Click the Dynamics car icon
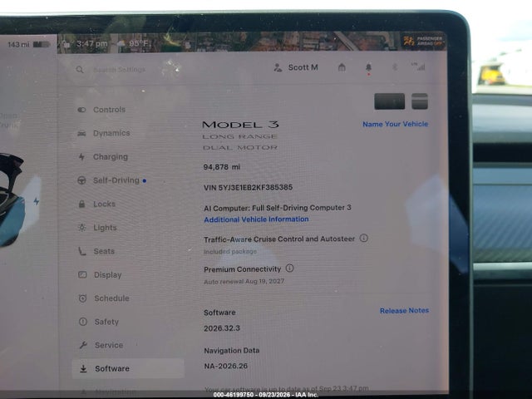The image size is (532, 399). pyautogui.click(x=81, y=133)
